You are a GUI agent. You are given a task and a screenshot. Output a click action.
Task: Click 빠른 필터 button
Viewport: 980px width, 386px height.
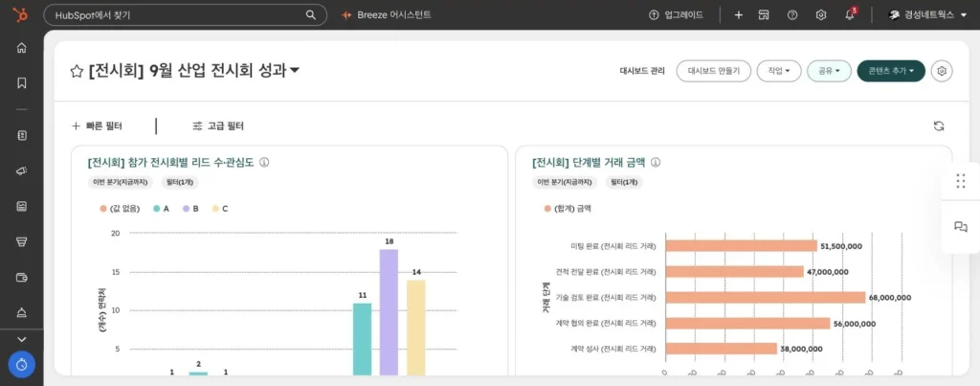pyautogui.click(x=97, y=126)
